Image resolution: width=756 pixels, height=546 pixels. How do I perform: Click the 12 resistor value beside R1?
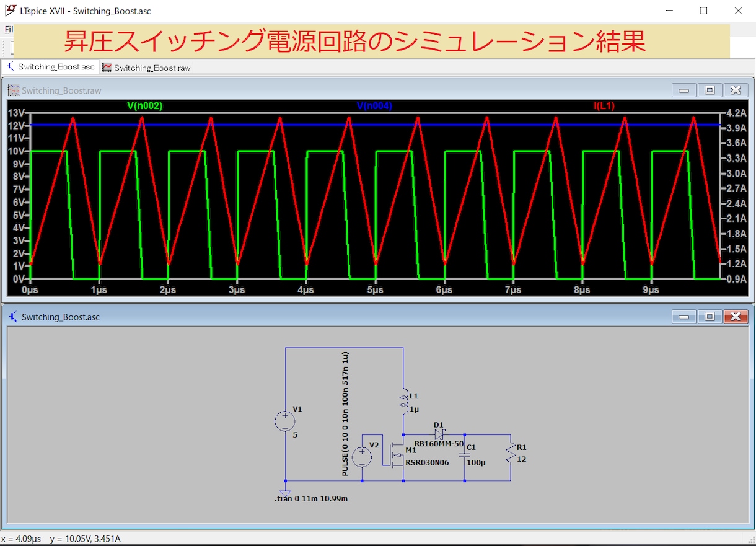tap(521, 459)
